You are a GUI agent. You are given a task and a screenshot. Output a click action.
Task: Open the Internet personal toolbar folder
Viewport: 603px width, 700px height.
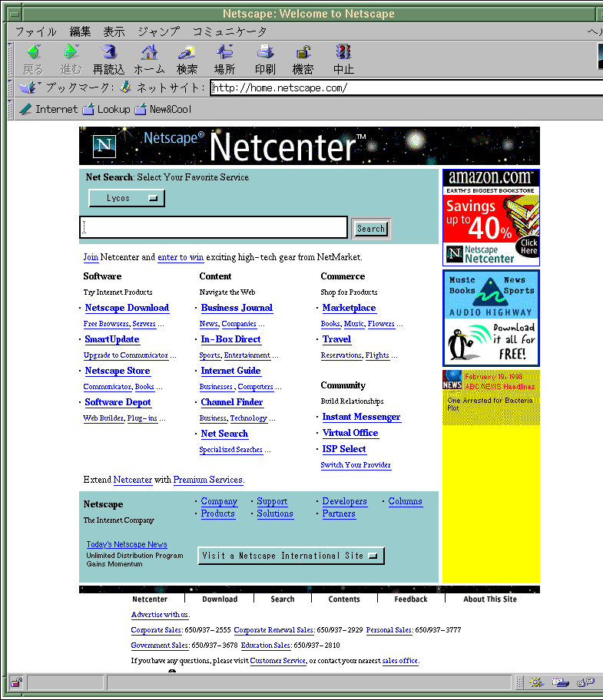pyautogui.click(x=49, y=109)
